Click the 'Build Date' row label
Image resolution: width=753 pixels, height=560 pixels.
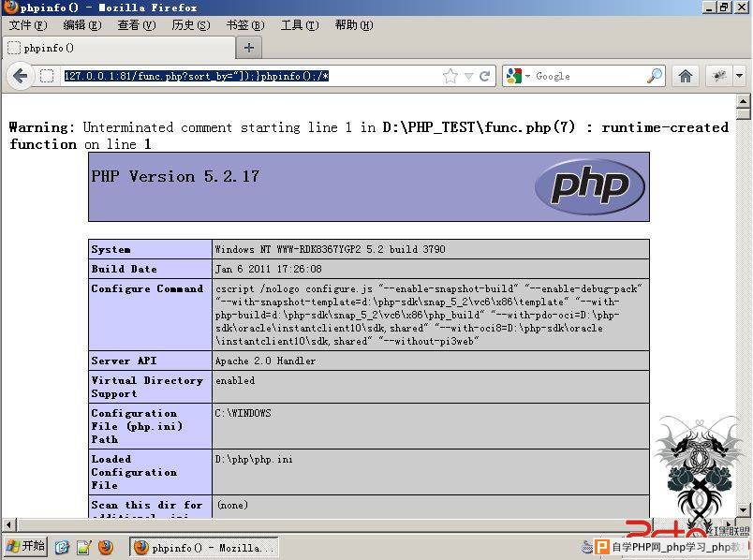tap(124, 269)
